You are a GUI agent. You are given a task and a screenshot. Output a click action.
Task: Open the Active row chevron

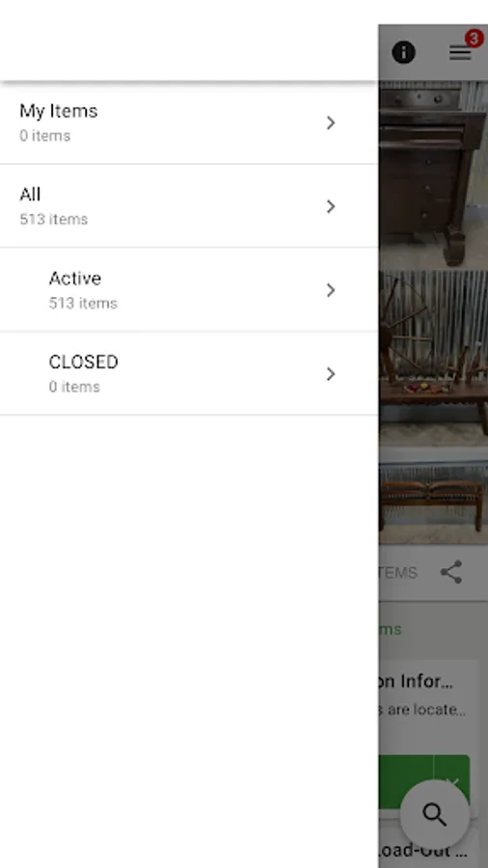[x=330, y=290]
